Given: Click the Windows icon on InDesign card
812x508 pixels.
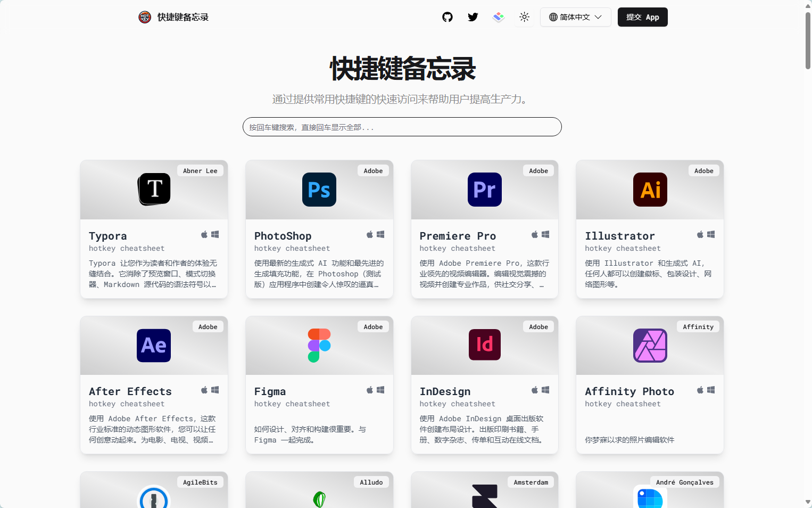Looking at the screenshot, I should pyautogui.click(x=545, y=390).
